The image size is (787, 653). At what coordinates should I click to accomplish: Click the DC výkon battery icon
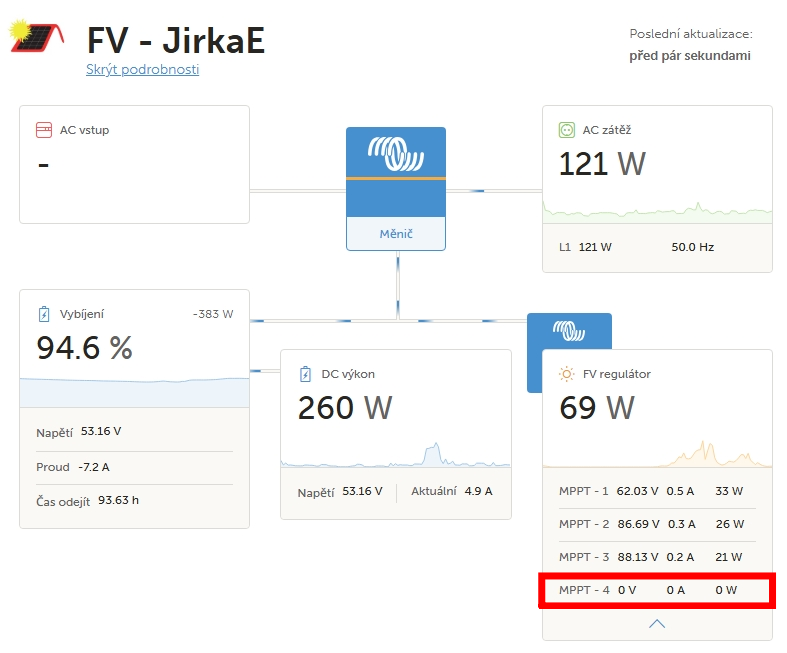point(305,374)
